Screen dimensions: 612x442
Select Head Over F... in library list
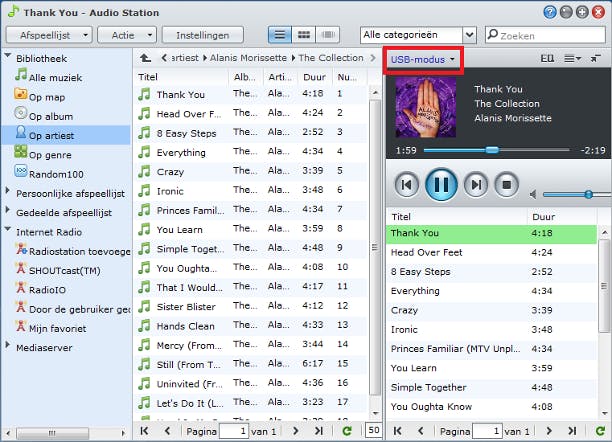[251, 113]
